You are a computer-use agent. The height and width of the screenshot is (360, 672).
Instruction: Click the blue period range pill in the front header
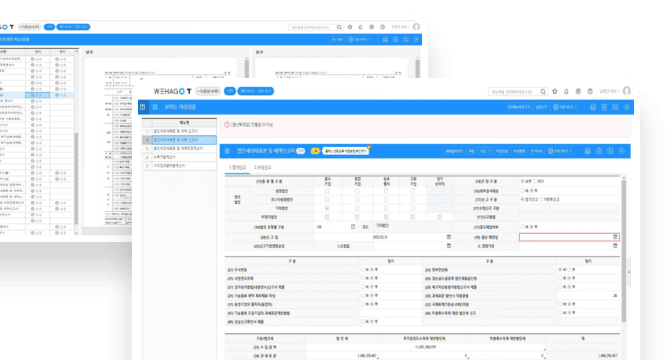click(256, 91)
